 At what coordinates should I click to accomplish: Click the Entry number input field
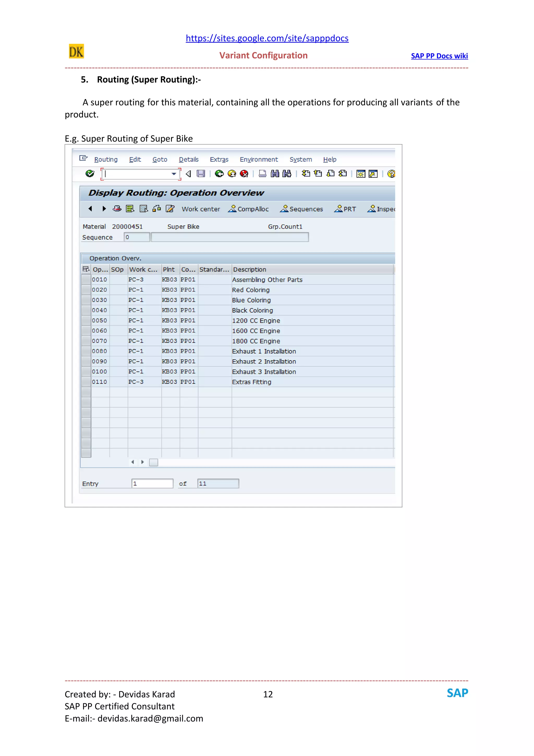[152, 483]
